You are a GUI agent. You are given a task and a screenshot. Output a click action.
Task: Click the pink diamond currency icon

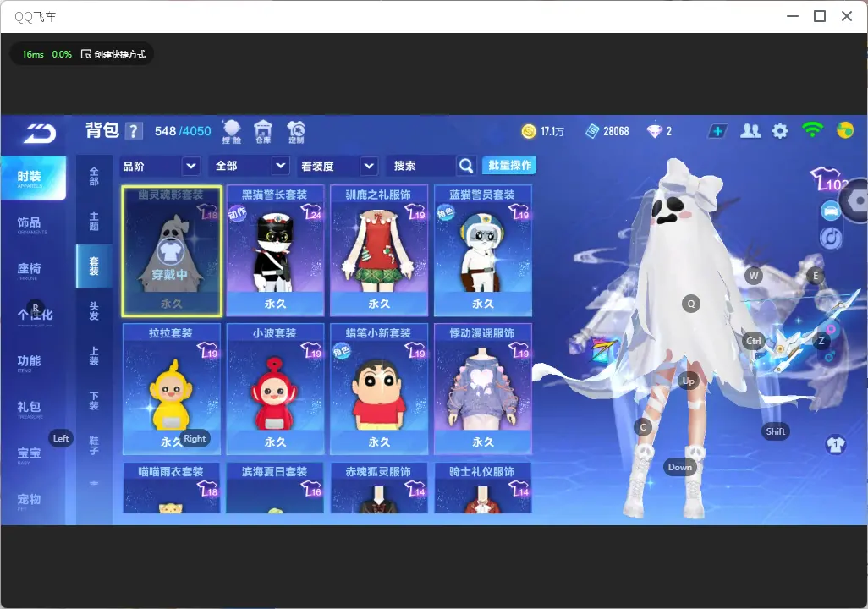[x=654, y=131]
